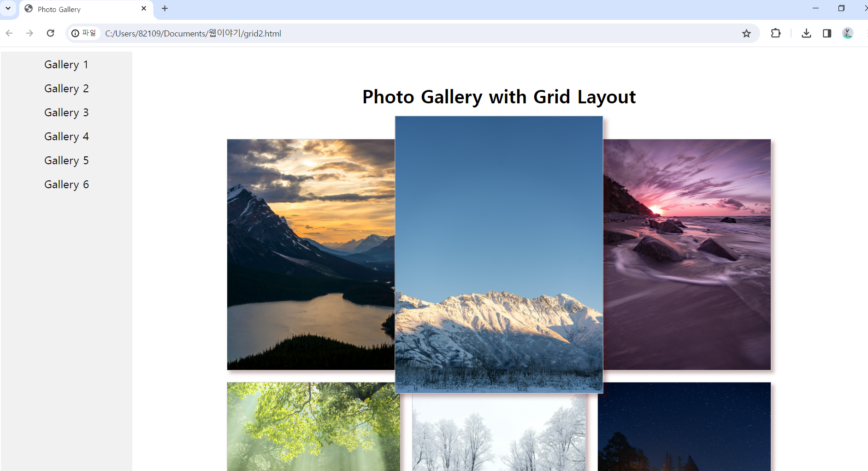Click the purple beach sunset photo
Image resolution: width=868 pixels, height=471 pixels.
point(687,255)
